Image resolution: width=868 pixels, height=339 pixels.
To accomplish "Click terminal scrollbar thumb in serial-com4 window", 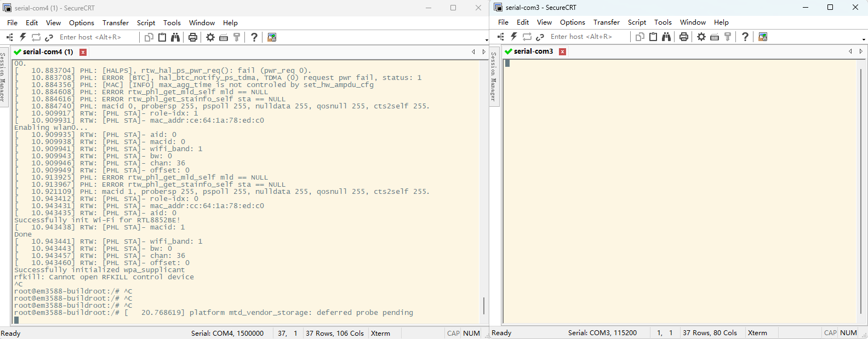I will [484, 306].
